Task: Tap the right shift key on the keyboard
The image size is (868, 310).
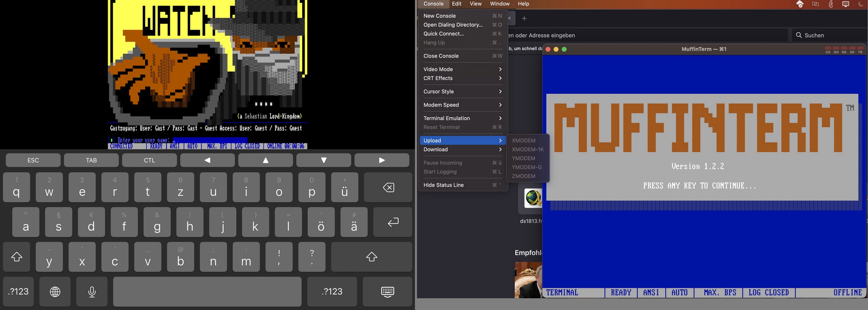Action: (372, 257)
